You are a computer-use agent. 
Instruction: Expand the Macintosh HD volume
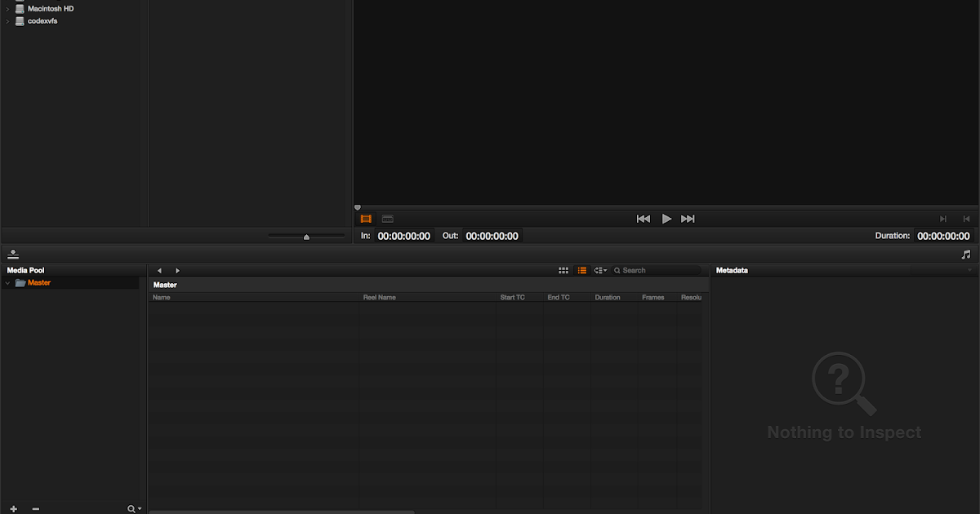[7, 9]
